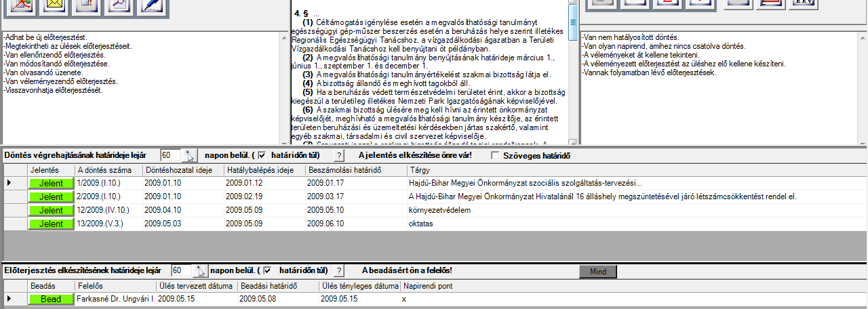Click Jelent button for decision 2/2009.(I.10.)

pyautogui.click(x=51, y=197)
